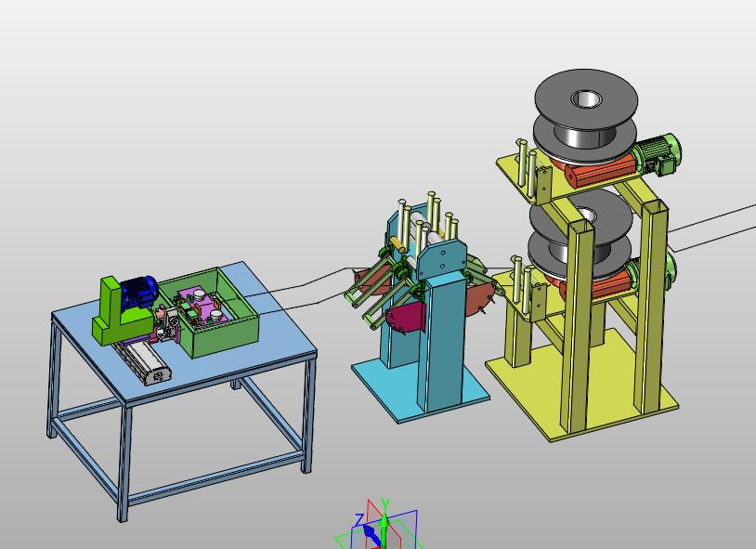756x549 pixels.
Task: Click the Z label on the axis triad
Action: tap(359, 519)
